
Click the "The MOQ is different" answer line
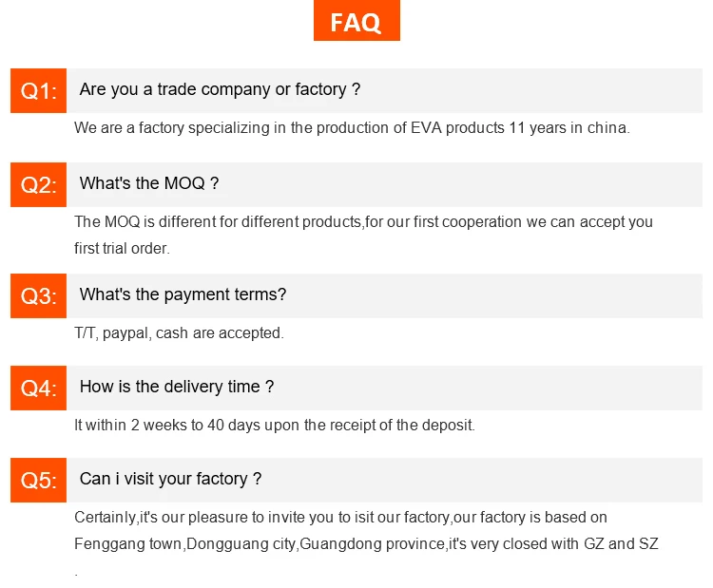[x=363, y=221]
